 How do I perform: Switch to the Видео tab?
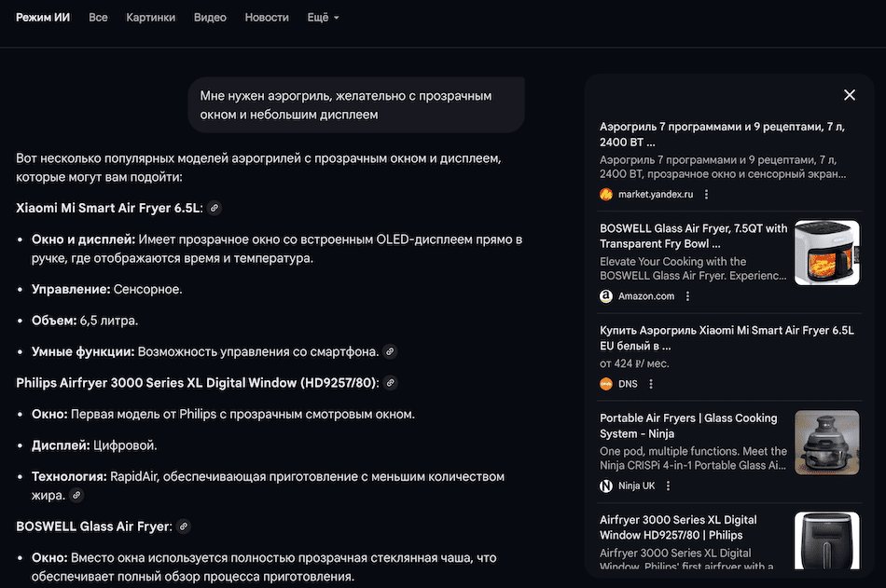(210, 18)
